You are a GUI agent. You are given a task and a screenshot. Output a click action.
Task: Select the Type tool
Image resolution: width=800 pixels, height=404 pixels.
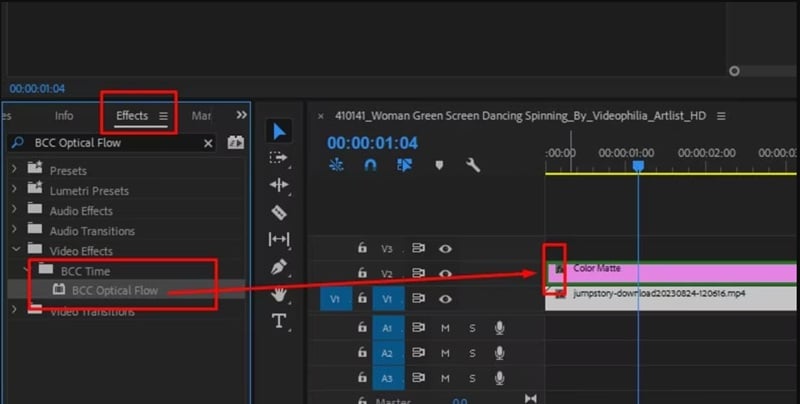pos(279,321)
